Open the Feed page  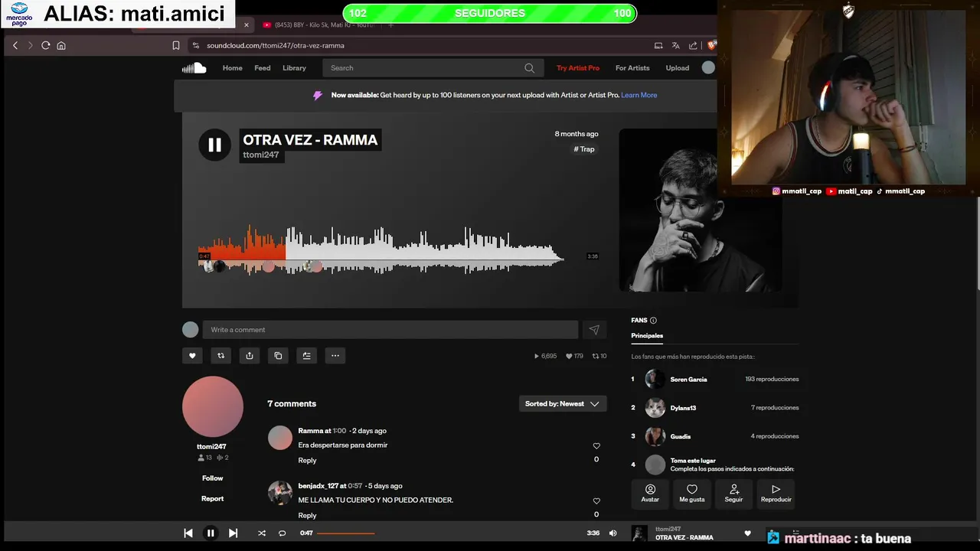pos(263,68)
